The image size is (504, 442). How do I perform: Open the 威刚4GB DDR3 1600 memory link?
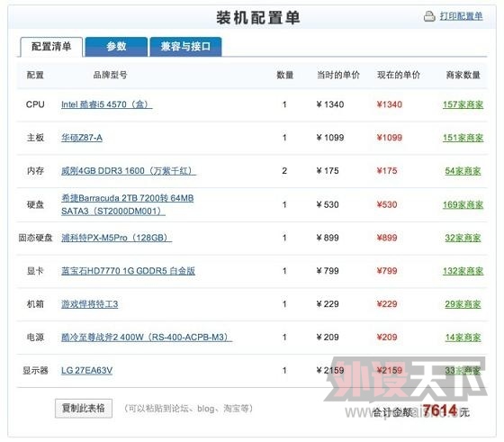pyautogui.click(x=128, y=171)
